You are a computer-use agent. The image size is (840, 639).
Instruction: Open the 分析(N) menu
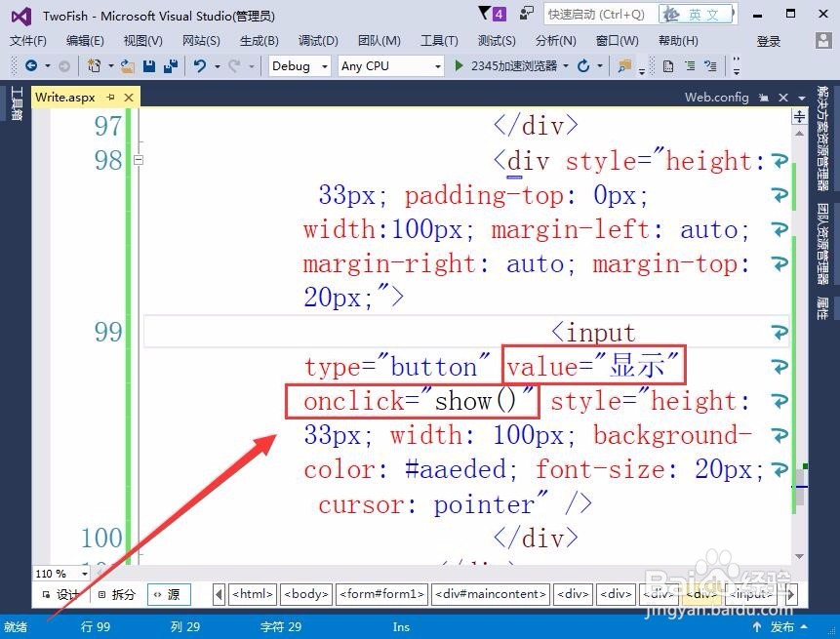(556, 41)
